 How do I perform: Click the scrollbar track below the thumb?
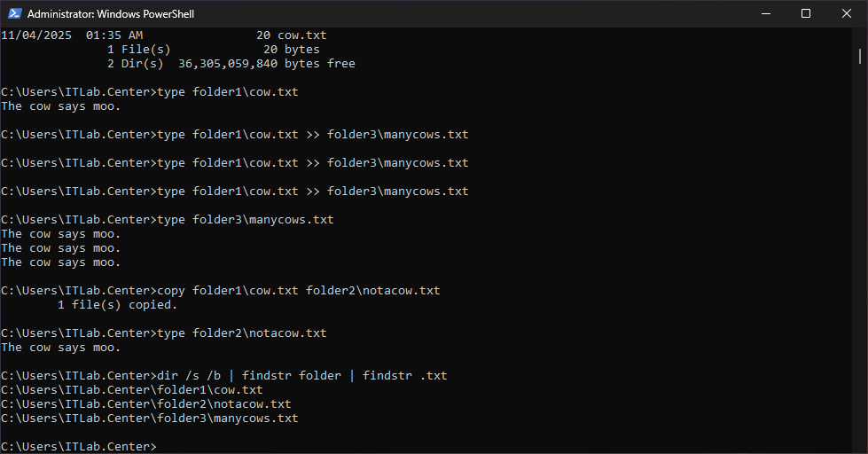(860, 266)
